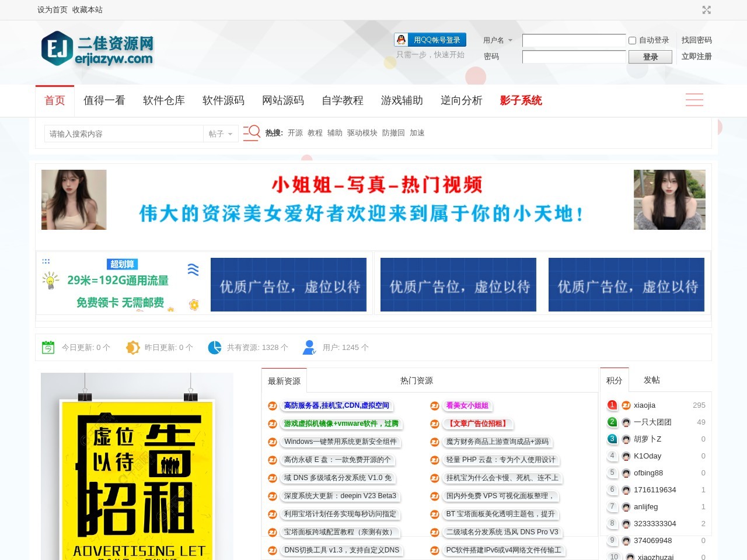Open the 立即注册 link

(696, 57)
